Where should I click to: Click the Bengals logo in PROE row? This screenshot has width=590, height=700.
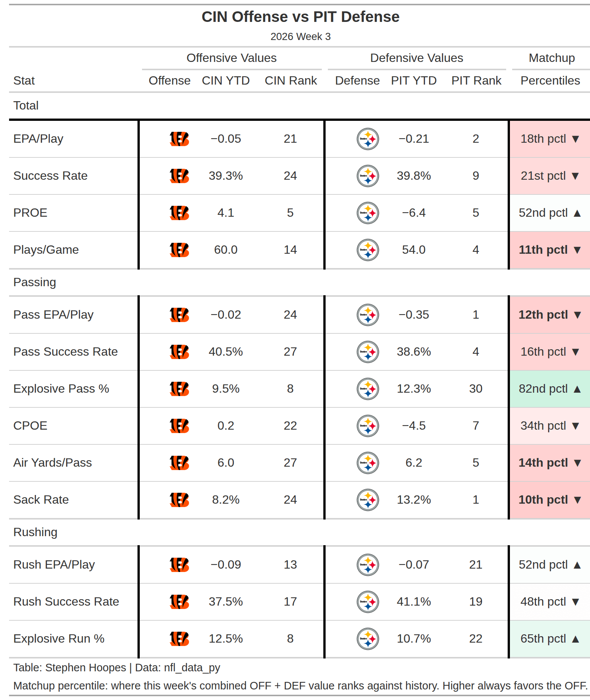pos(179,213)
